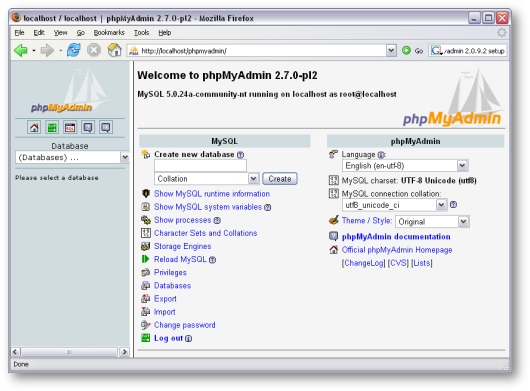Reload the page with the Refresh icon

coord(73,50)
